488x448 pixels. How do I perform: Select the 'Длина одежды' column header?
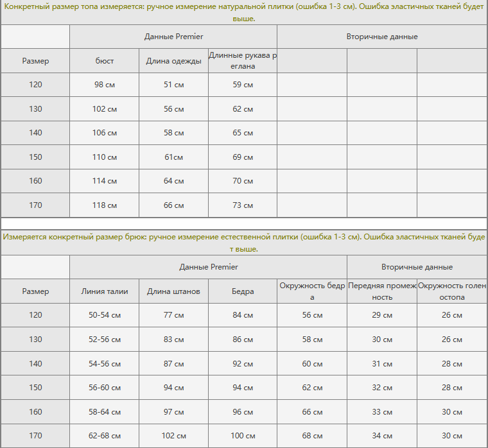click(173, 61)
